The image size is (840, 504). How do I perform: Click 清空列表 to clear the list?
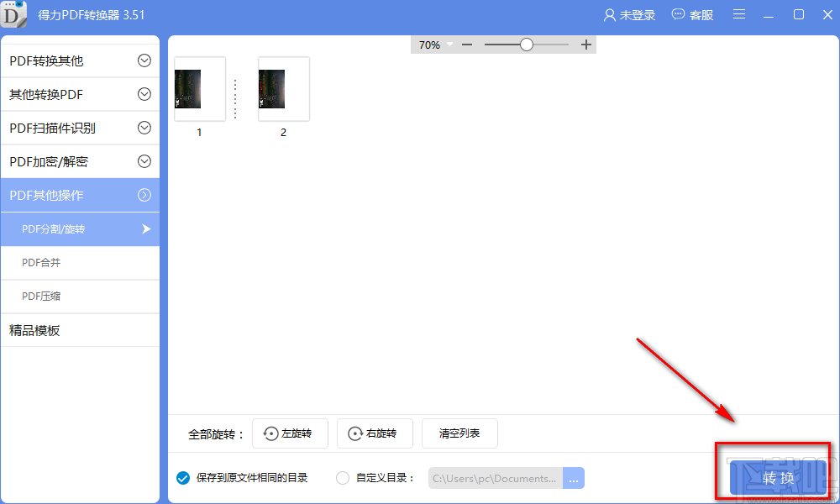coord(459,433)
